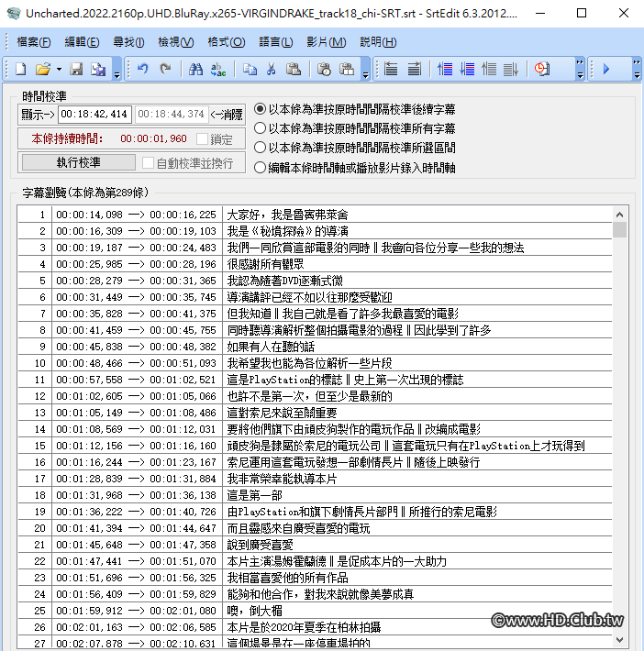Click the subtitle list scrollbar thumb
Image resolution: width=644 pixels, height=651 pixels.
[x=619, y=229]
